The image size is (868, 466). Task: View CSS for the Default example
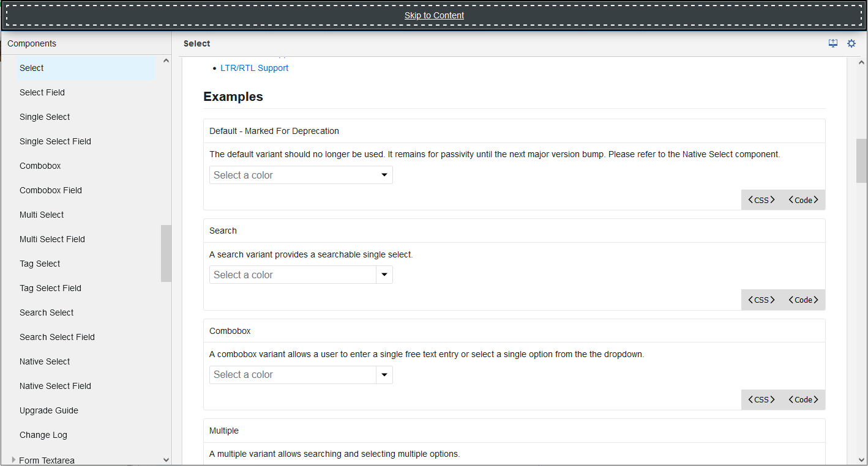click(761, 199)
